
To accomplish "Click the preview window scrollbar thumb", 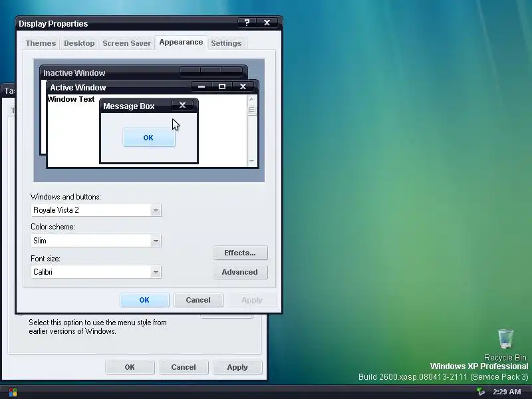I will pyautogui.click(x=251, y=110).
